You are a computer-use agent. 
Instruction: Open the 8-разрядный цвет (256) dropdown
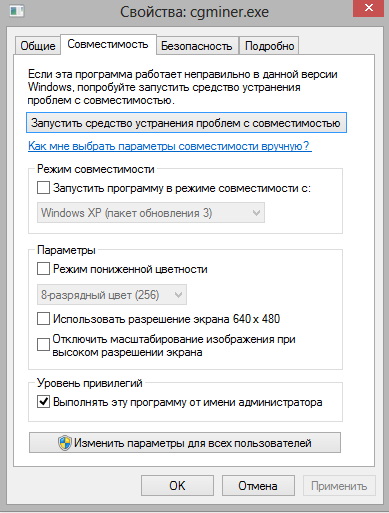(112, 295)
